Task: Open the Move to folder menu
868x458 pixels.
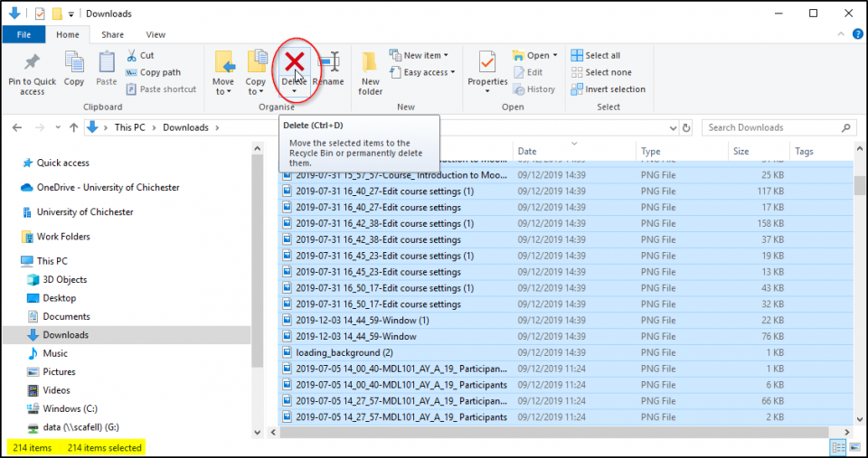Action: coord(223,72)
